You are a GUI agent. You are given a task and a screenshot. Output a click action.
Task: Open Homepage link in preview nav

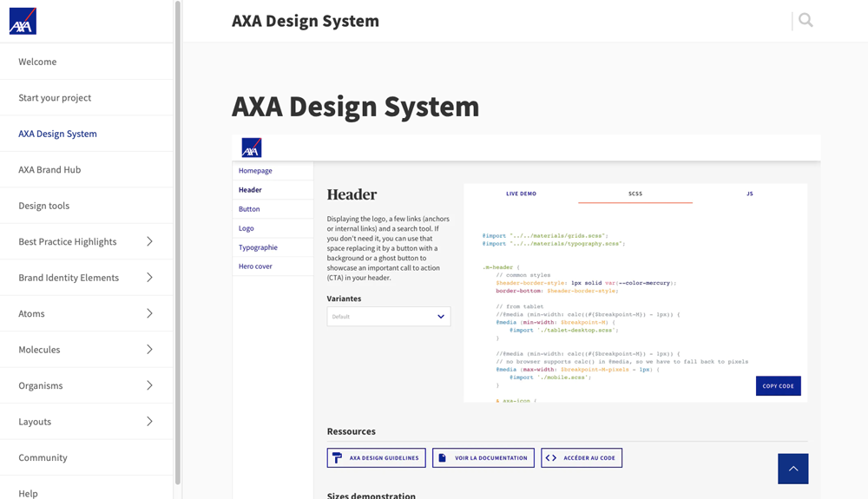pyautogui.click(x=255, y=170)
